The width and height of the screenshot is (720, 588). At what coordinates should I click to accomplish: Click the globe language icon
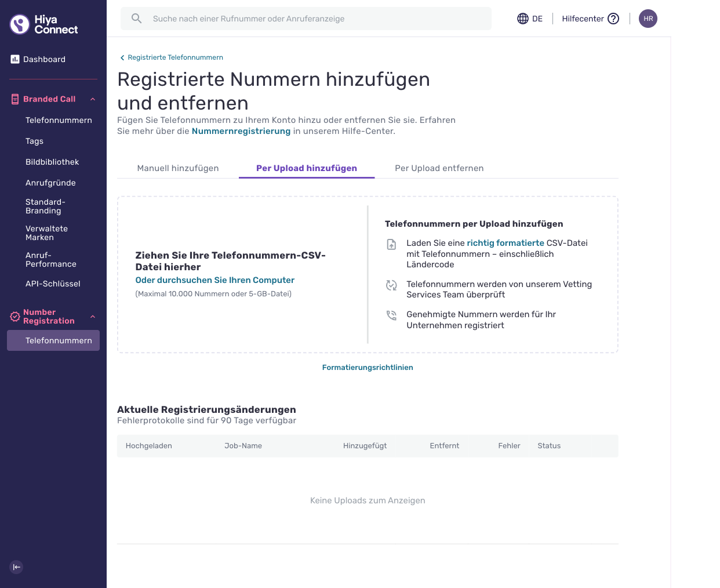[x=523, y=19]
